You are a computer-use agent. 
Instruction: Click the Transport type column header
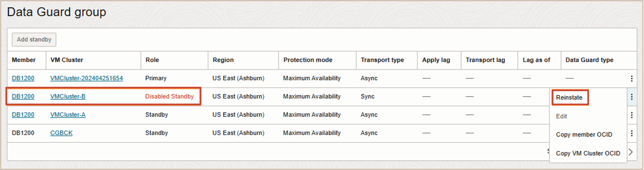point(382,60)
